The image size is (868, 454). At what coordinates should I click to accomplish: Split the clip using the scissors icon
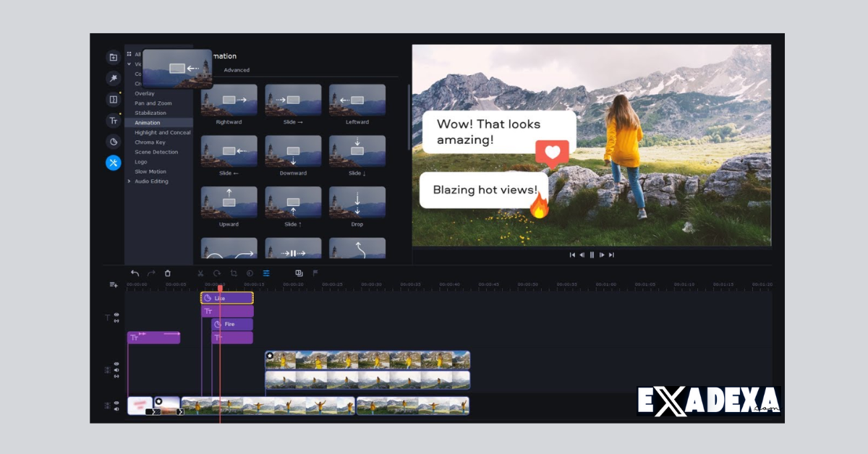click(x=200, y=273)
